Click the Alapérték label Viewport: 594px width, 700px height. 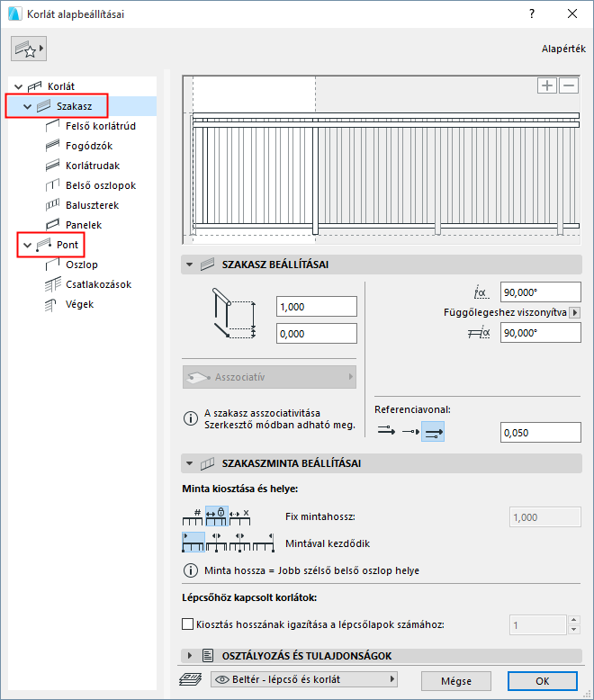(x=563, y=49)
